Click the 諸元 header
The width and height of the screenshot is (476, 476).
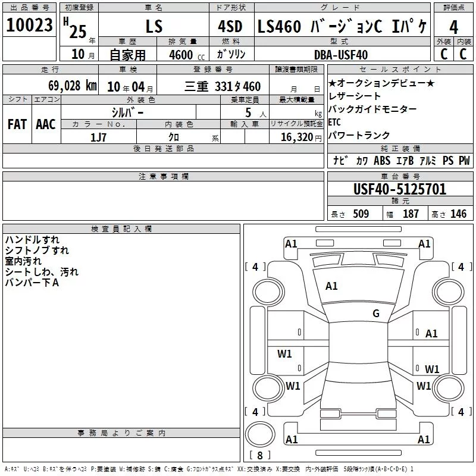(x=400, y=201)
